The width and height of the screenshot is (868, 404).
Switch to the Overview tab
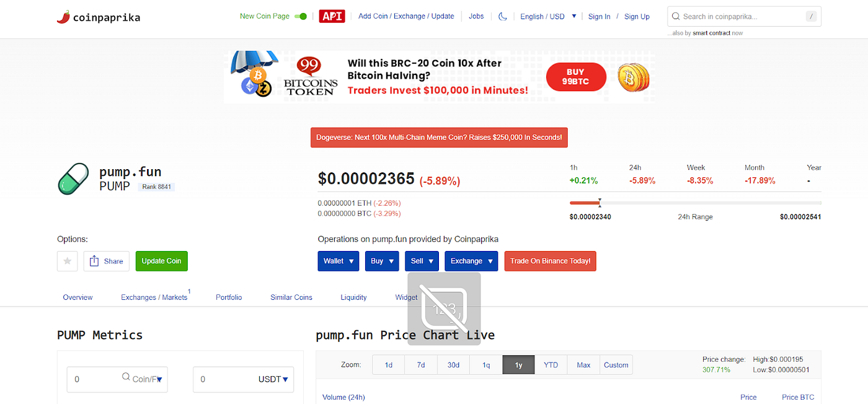point(77,297)
